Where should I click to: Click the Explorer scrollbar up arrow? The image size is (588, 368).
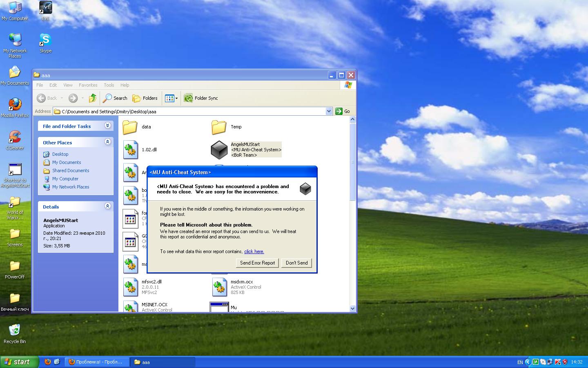353,119
